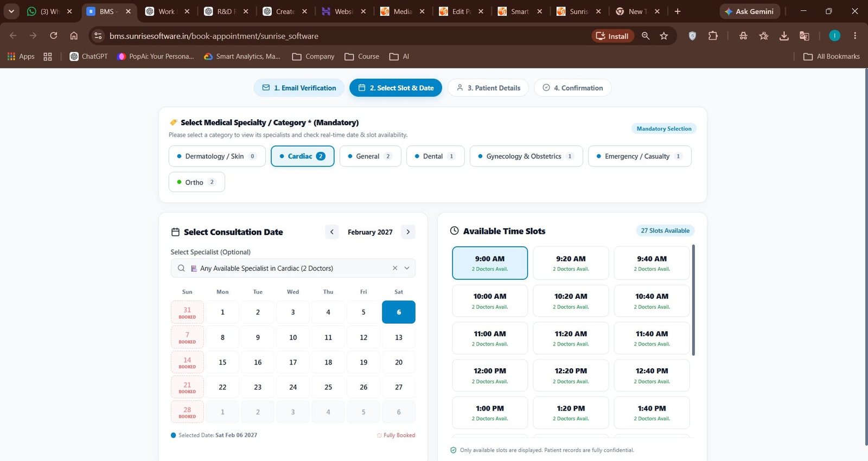The image size is (868, 461).
Task: Open a new tab with the plus icon
Action: (x=678, y=11)
